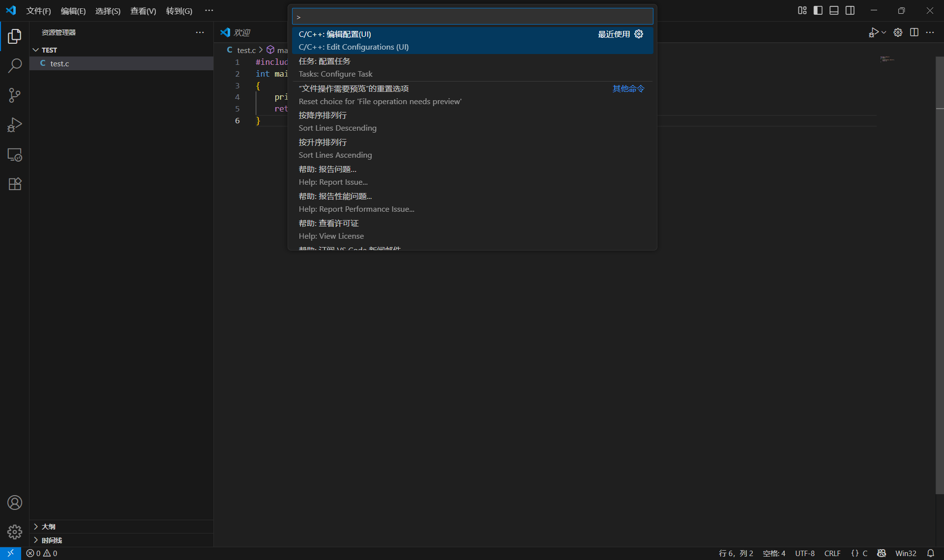Viewport: 944px width, 560px height.
Task: Click the Manage settings gear in activity bar
Action: (x=15, y=532)
